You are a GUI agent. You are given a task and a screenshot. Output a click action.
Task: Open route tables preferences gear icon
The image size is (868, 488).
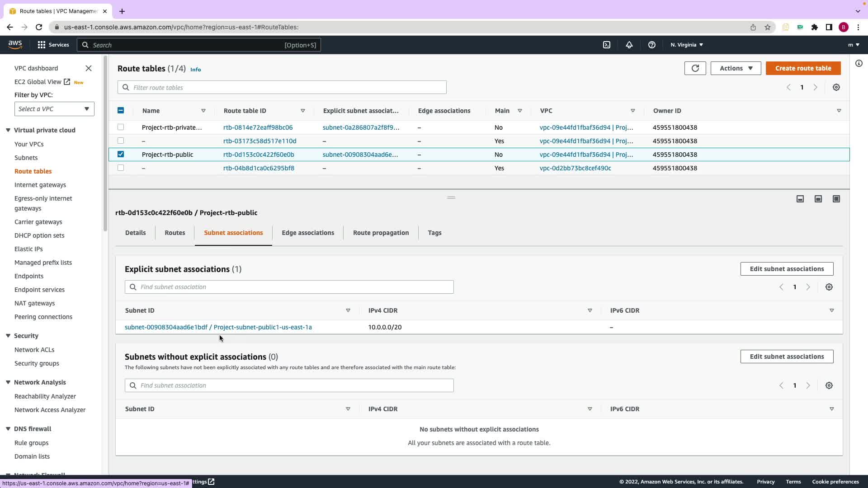[836, 87]
